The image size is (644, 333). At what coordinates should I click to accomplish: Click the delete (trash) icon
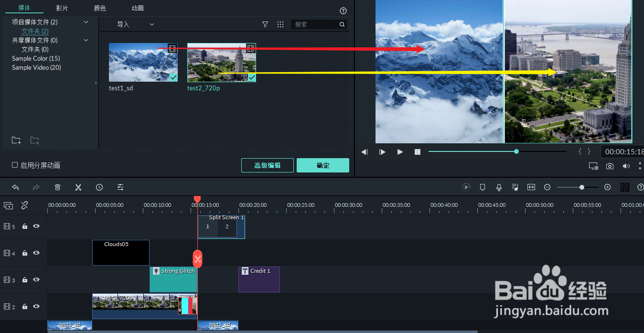pyautogui.click(x=57, y=187)
